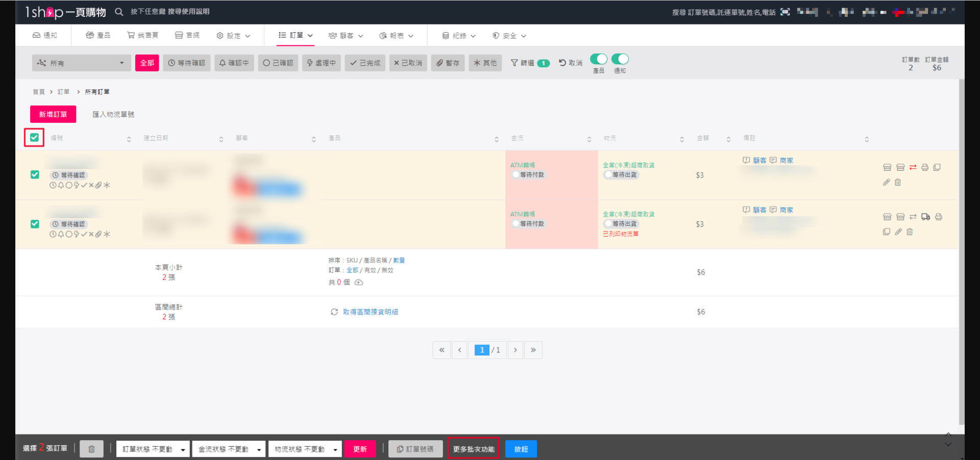This screenshot has width=980, height=460.
Task: Uncheck the select-all checkbox in the table header
Action: tap(34, 137)
